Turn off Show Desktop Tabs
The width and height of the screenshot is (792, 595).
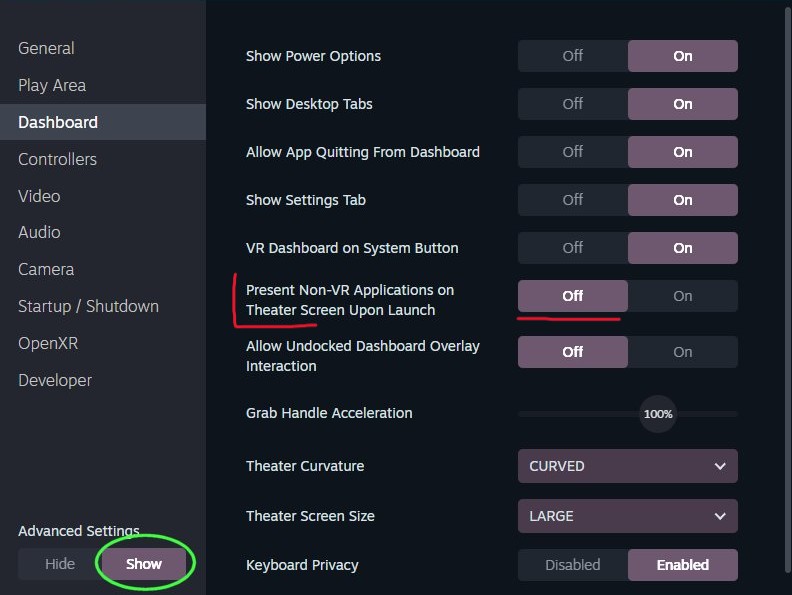click(573, 104)
